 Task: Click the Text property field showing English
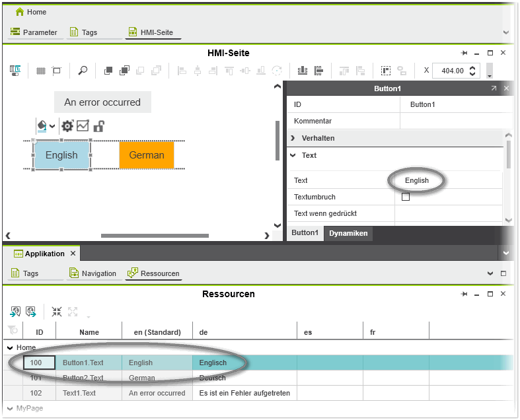click(417, 180)
